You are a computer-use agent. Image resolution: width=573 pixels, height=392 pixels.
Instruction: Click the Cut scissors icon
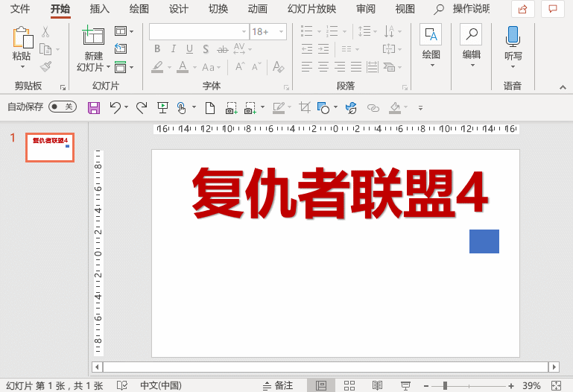pyautogui.click(x=45, y=32)
